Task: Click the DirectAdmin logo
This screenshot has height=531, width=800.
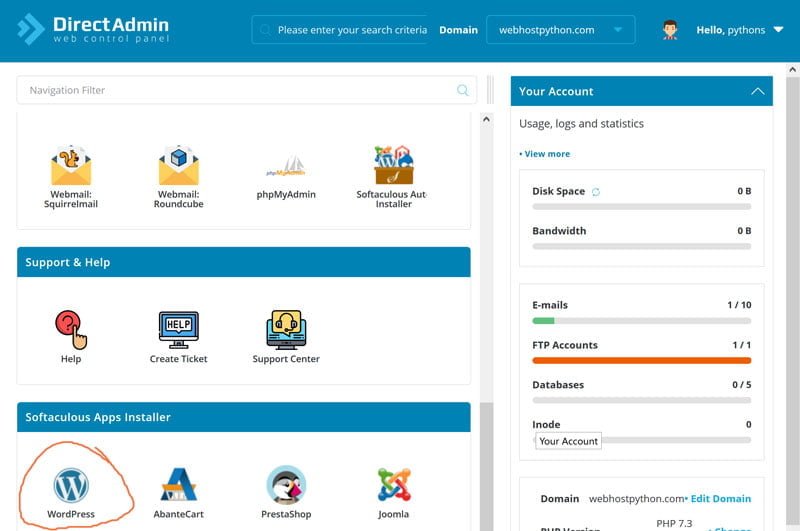Action: 93,30
